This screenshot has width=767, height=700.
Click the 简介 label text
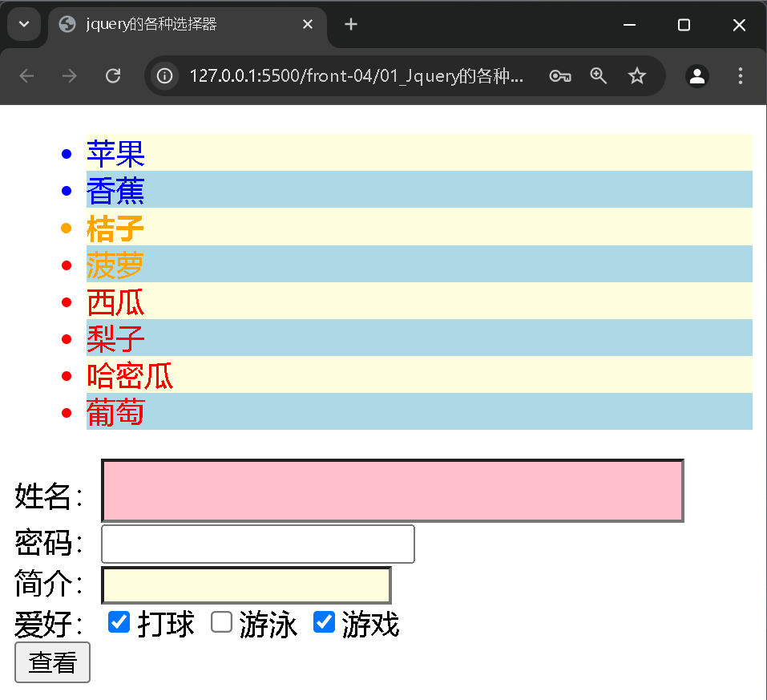tap(48, 584)
